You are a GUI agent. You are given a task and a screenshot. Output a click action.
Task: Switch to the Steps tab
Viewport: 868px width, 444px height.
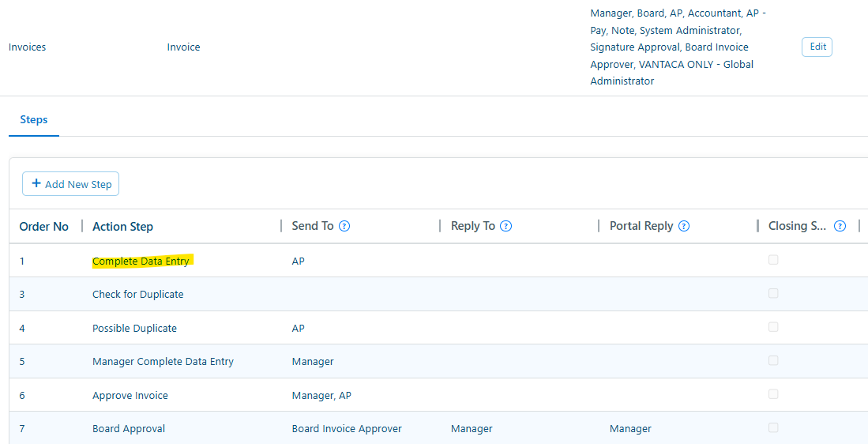34,120
